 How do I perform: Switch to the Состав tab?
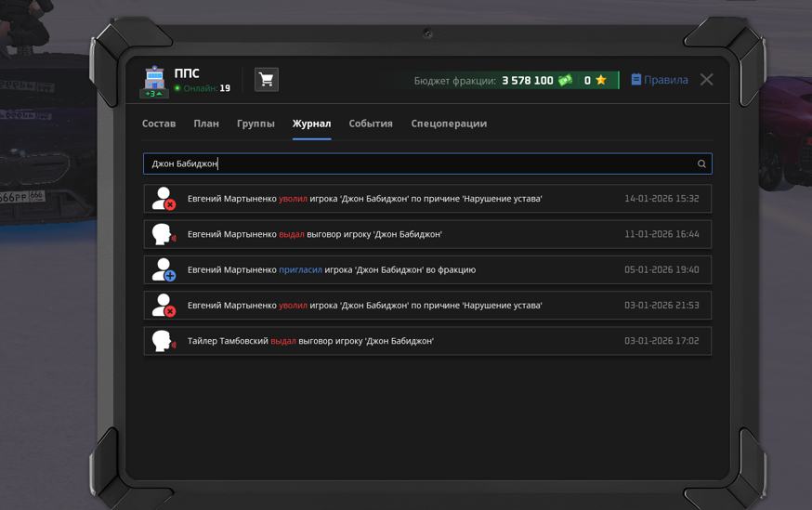point(159,124)
